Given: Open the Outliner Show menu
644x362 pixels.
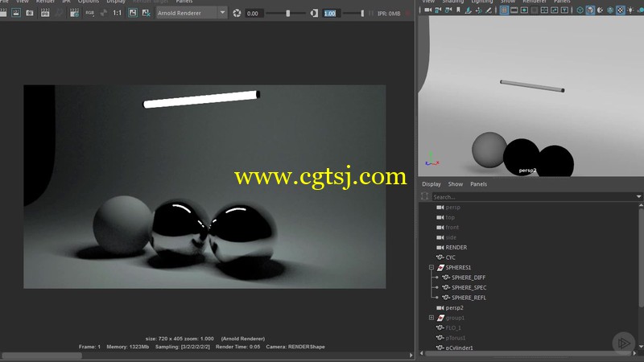Looking at the screenshot, I should click(x=456, y=184).
